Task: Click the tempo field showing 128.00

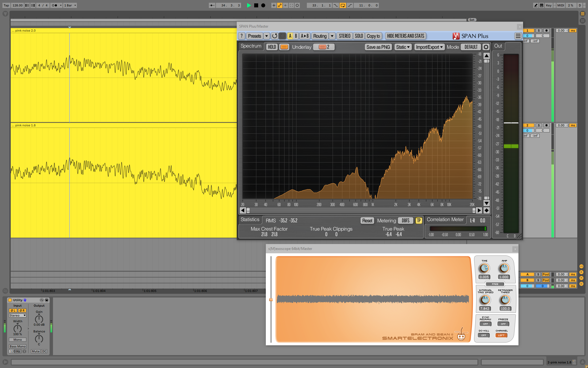Action: pos(17,5)
